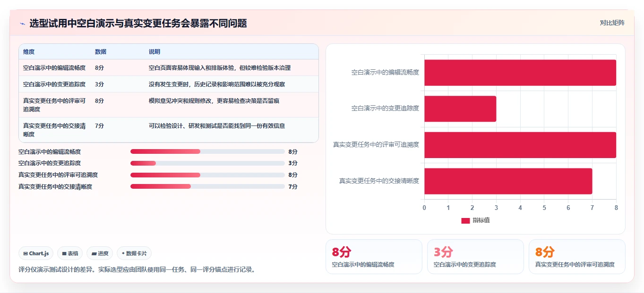Click the 表格 tag chip
This screenshot has height=293, width=644.
70,253
